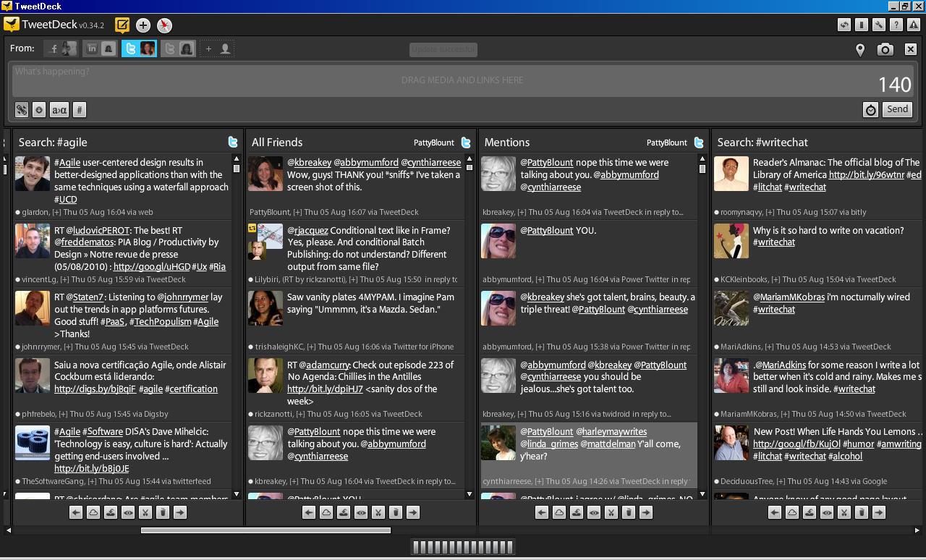The height and width of the screenshot is (560, 926).
Task: Toggle eye icon under All Friends column
Action: pos(361,512)
